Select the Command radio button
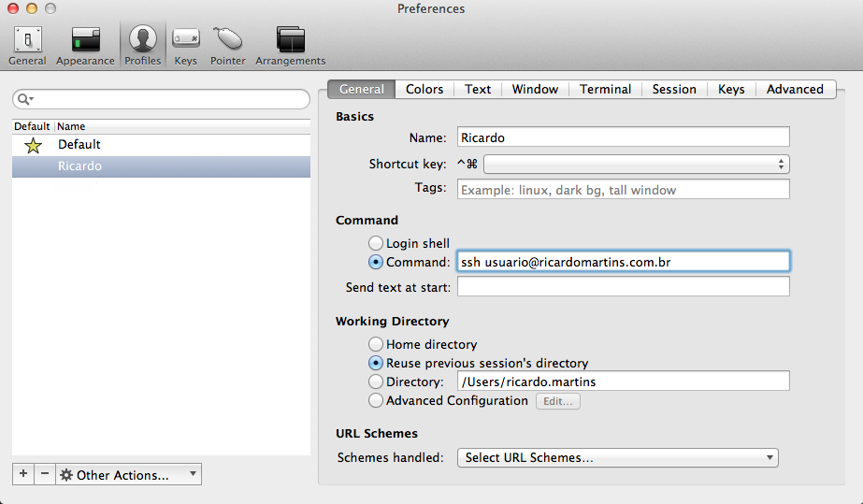 pyautogui.click(x=375, y=262)
